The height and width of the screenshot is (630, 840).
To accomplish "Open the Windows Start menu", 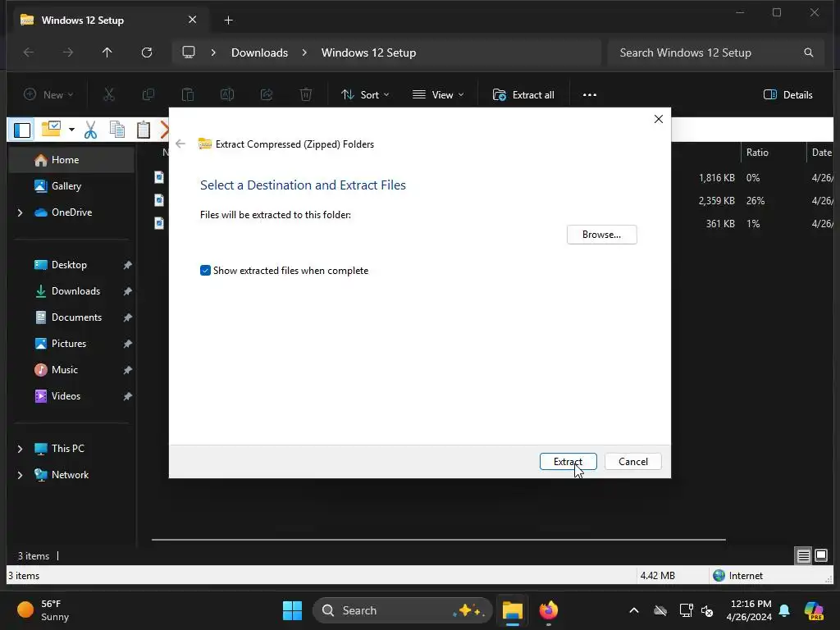I will click(x=292, y=610).
